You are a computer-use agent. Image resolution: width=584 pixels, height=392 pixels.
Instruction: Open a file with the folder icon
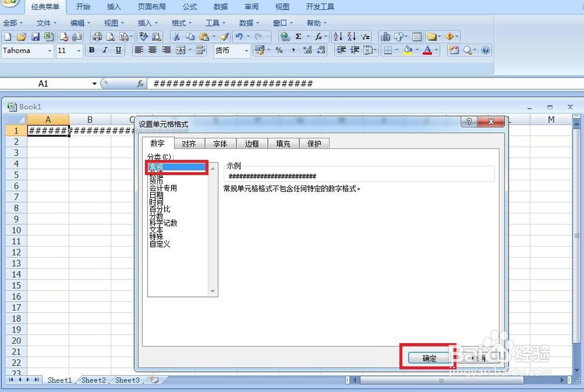22,36
